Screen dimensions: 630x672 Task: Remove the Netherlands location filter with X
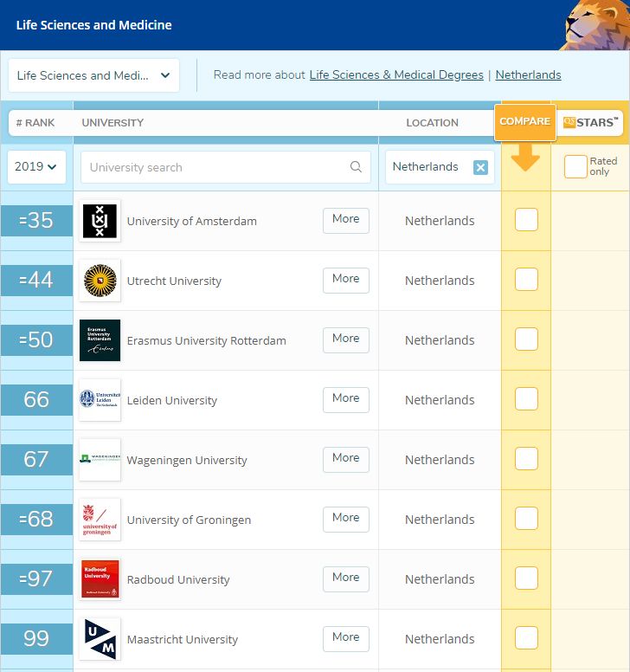[480, 167]
